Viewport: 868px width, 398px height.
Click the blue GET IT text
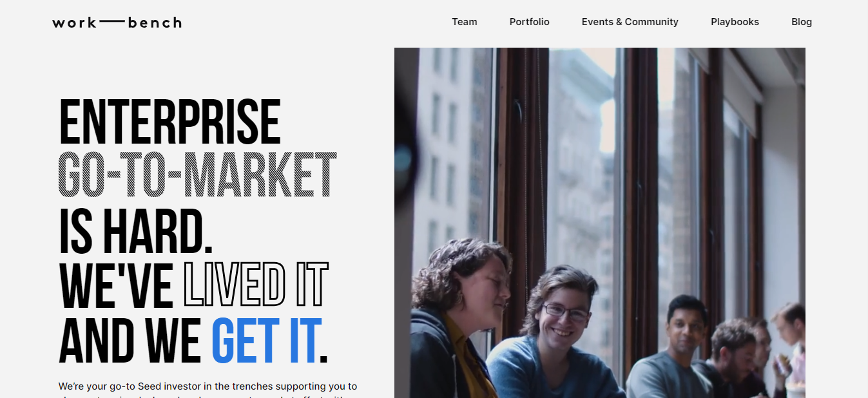(265, 340)
